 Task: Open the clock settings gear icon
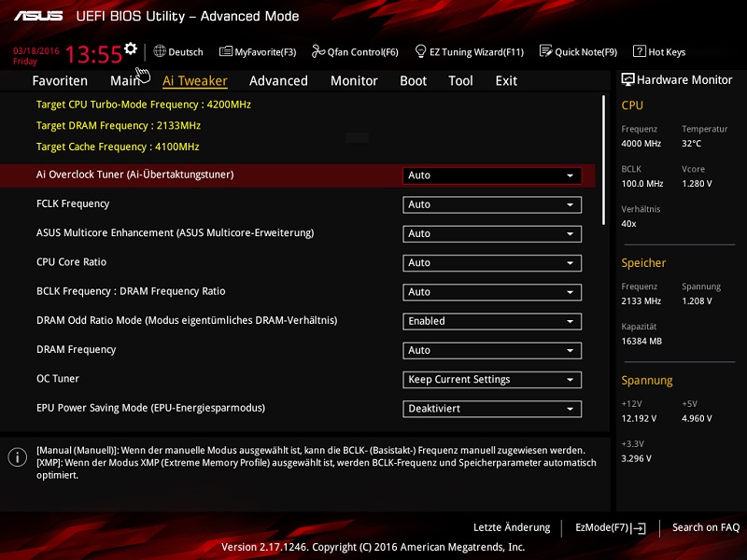click(131, 49)
